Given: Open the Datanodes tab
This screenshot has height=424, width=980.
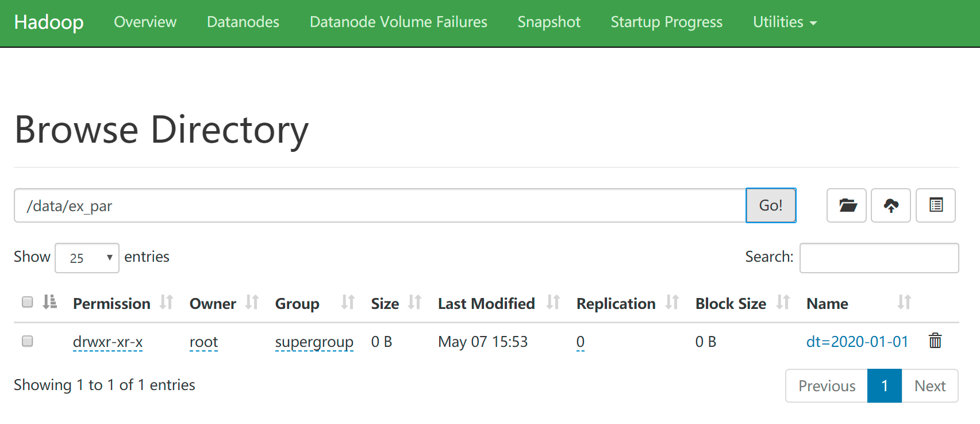Looking at the screenshot, I should point(243,22).
